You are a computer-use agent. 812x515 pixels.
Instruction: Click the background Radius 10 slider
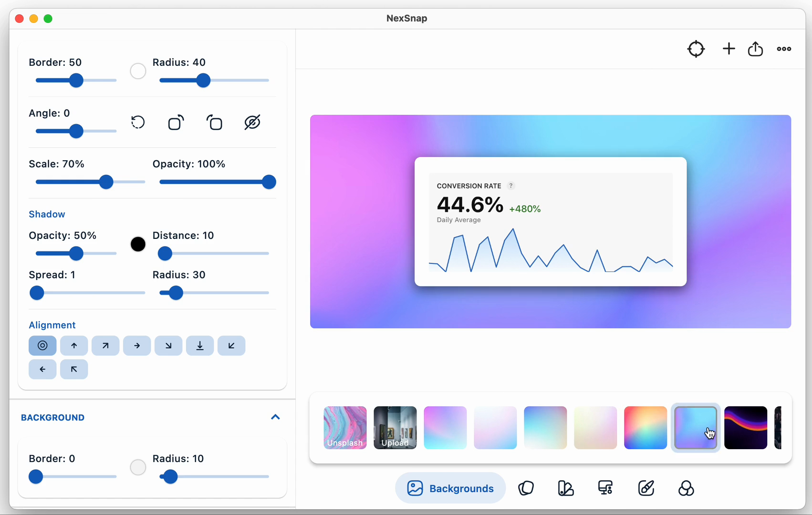pyautogui.click(x=214, y=476)
